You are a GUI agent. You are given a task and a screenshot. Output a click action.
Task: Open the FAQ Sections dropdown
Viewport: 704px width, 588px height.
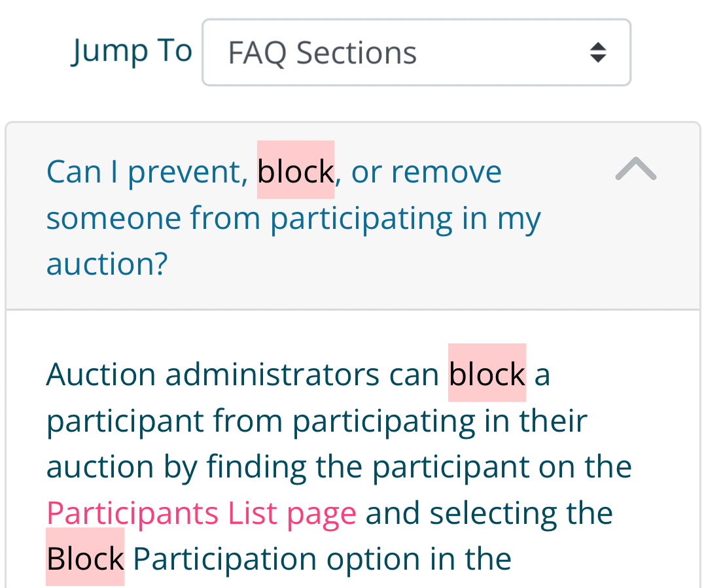[416, 52]
